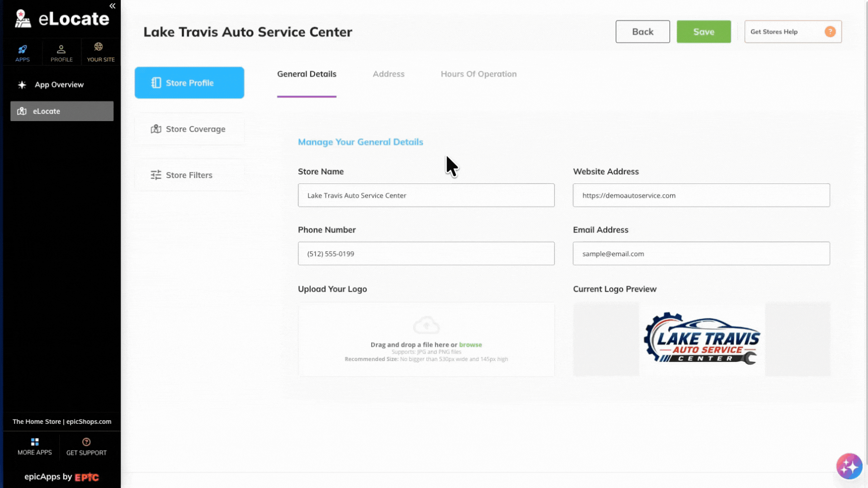Click the Store Profile notebook icon
This screenshot has height=488, width=868.
point(156,83)
